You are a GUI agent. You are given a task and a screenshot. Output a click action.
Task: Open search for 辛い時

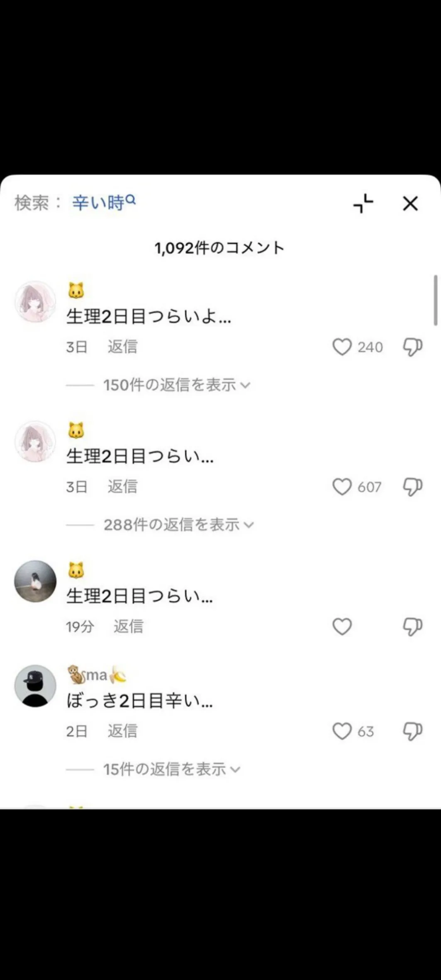pos(104,203)
